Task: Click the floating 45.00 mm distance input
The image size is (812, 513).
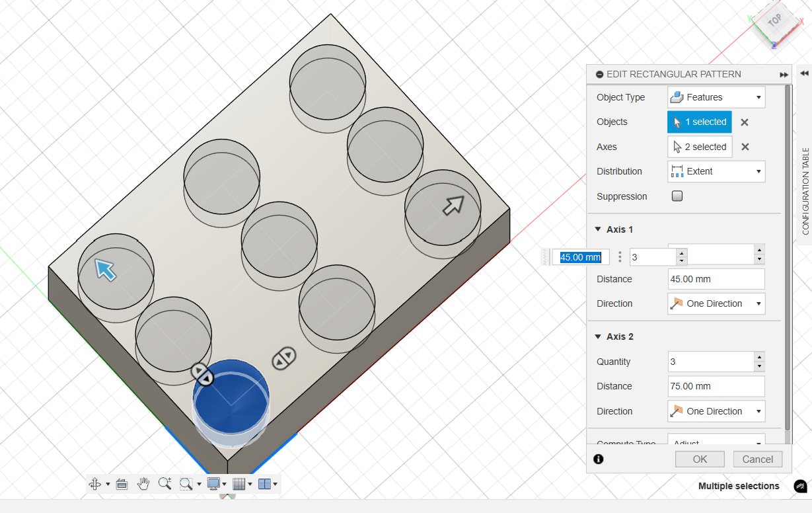Action: (x=581, y=257)
